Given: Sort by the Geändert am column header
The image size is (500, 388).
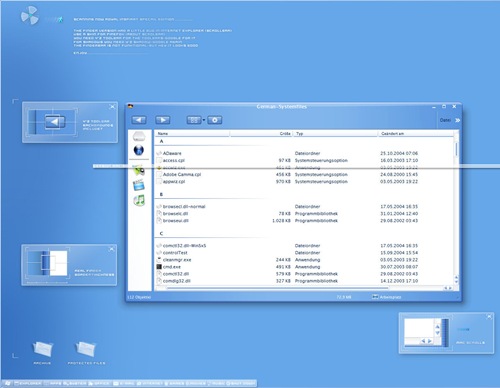Looking at the screenshot, I should (416, 134).
